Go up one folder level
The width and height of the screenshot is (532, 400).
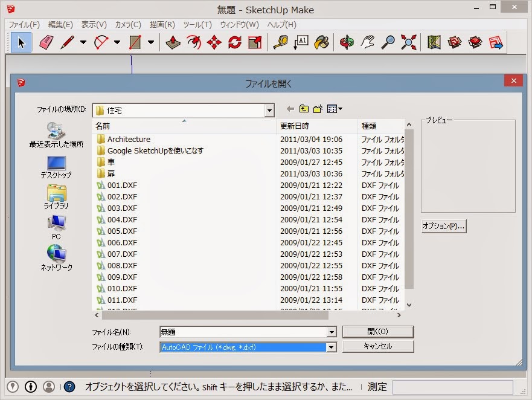point(304,109)
